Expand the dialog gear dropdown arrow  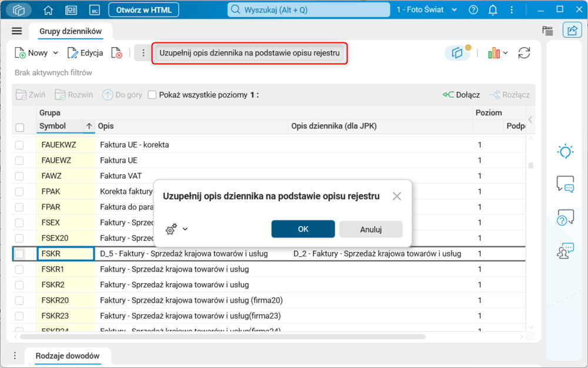(x=185, y=229)
